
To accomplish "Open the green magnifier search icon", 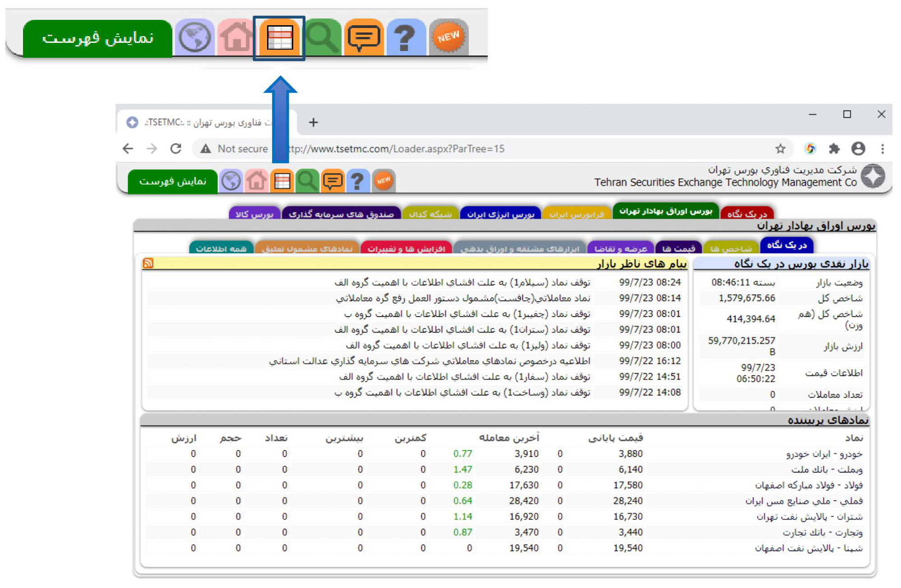I will pos(307,181).
